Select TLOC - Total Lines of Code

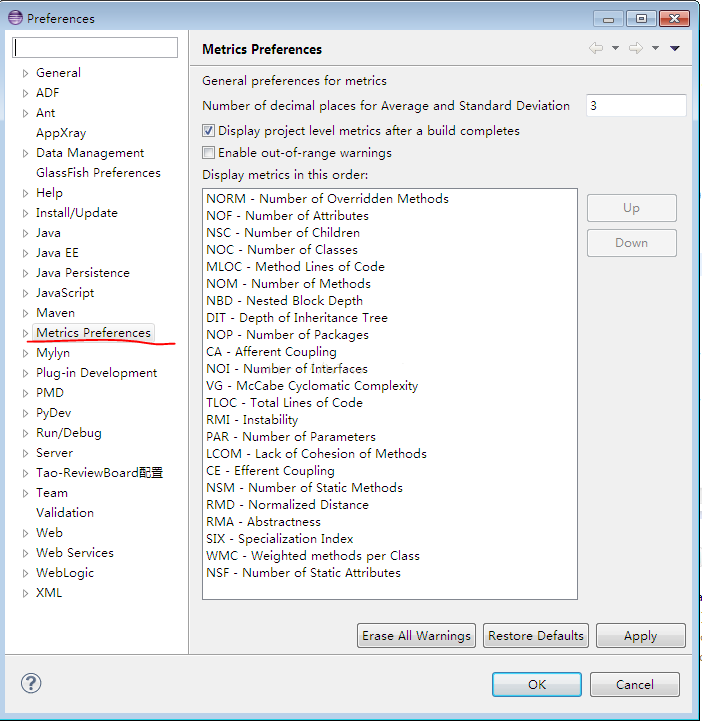click(285, 403)
